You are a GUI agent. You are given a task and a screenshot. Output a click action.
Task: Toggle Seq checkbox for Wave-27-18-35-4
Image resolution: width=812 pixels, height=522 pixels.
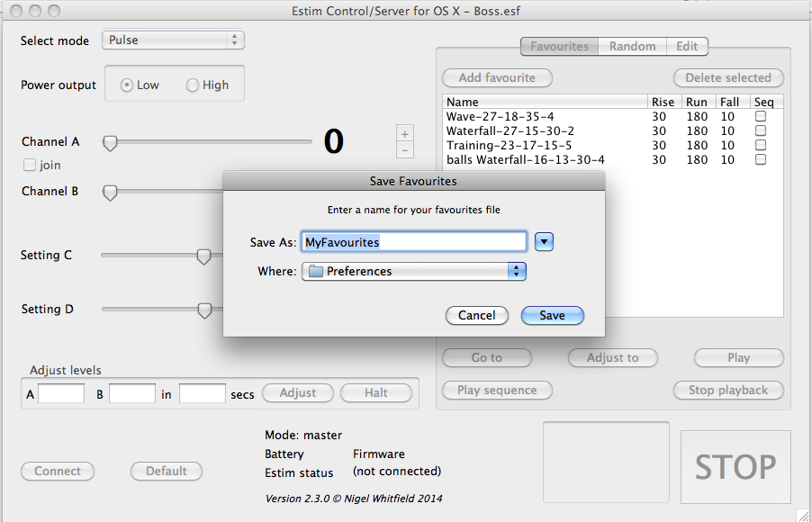(761, 117)
